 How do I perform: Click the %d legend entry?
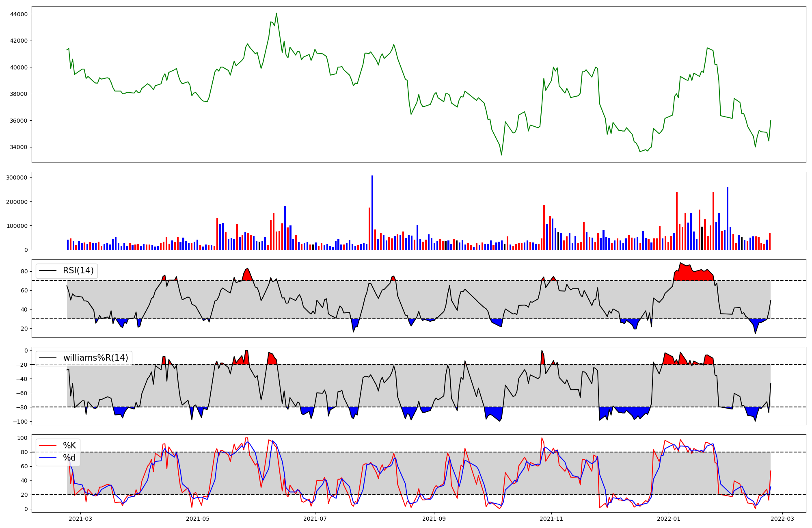click(69, 458)
